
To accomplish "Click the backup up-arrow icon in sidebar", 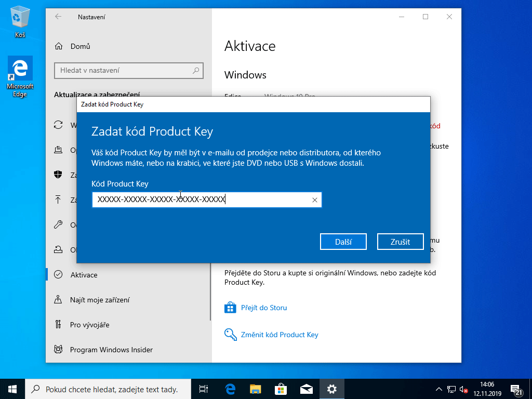I will coord(58,199).
